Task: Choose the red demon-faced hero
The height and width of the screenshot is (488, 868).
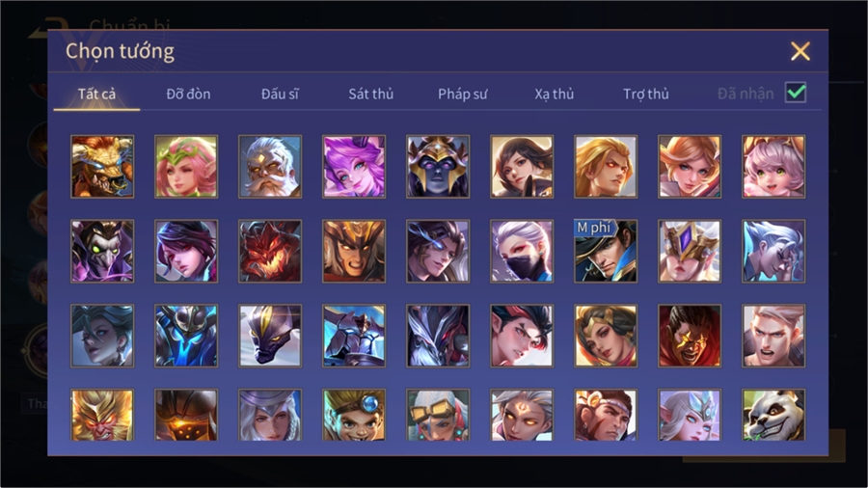Action: coord(270,251)
